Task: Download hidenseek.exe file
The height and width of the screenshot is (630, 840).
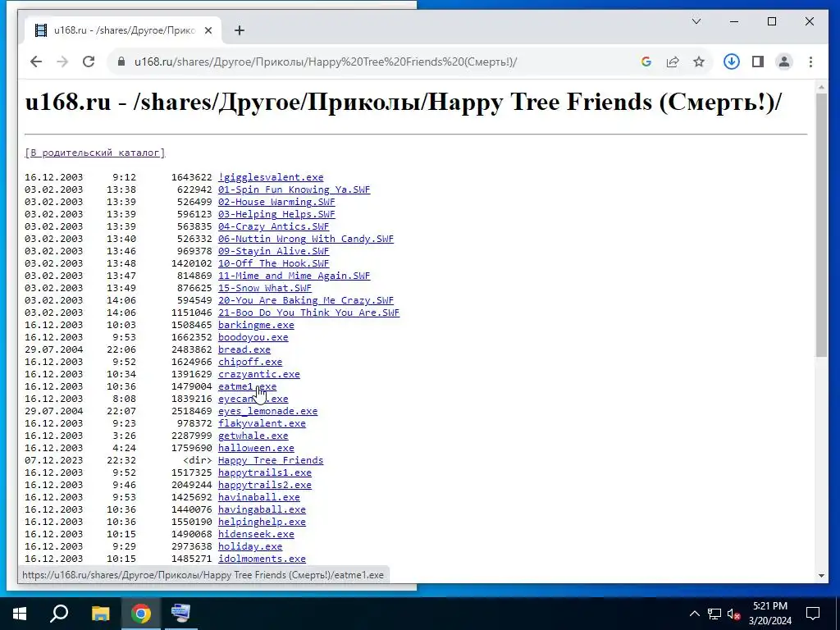Action: (x=256, y=535)
